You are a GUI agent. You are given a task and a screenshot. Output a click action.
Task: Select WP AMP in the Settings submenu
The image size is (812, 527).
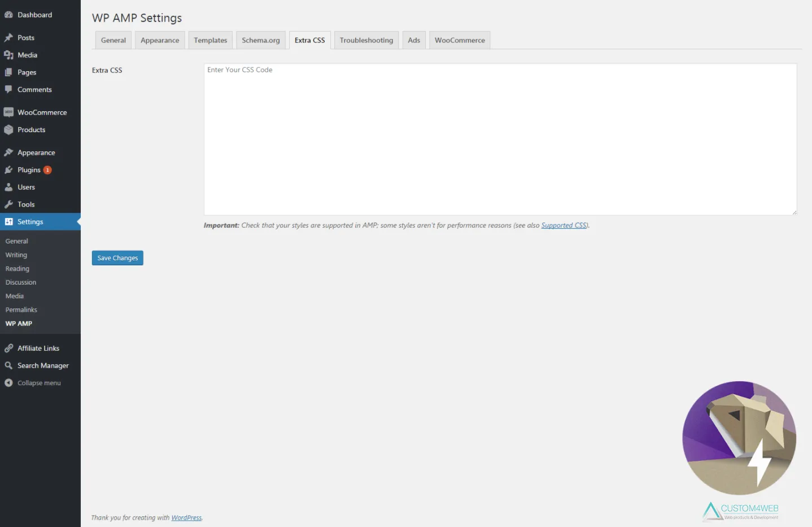click(x=19, y=323)
